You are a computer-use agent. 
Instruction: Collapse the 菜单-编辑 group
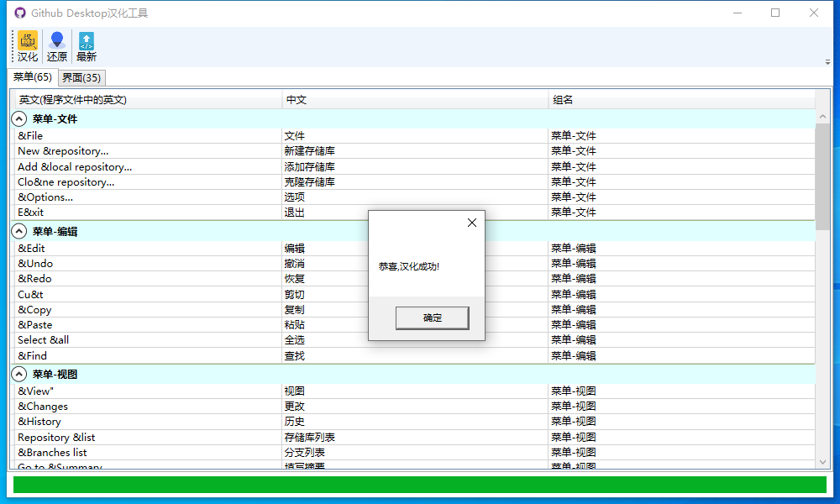click(x=19, y=231)
